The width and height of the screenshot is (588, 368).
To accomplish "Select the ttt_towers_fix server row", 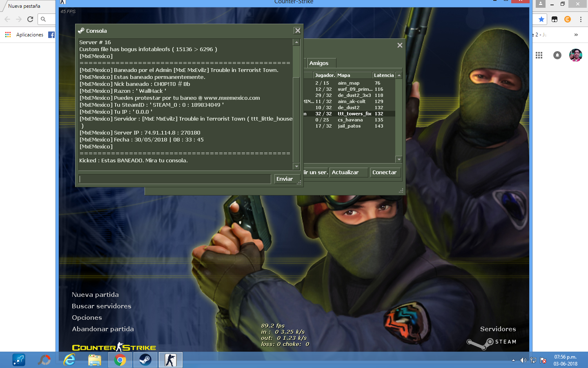I will click(x=349, y=114).
